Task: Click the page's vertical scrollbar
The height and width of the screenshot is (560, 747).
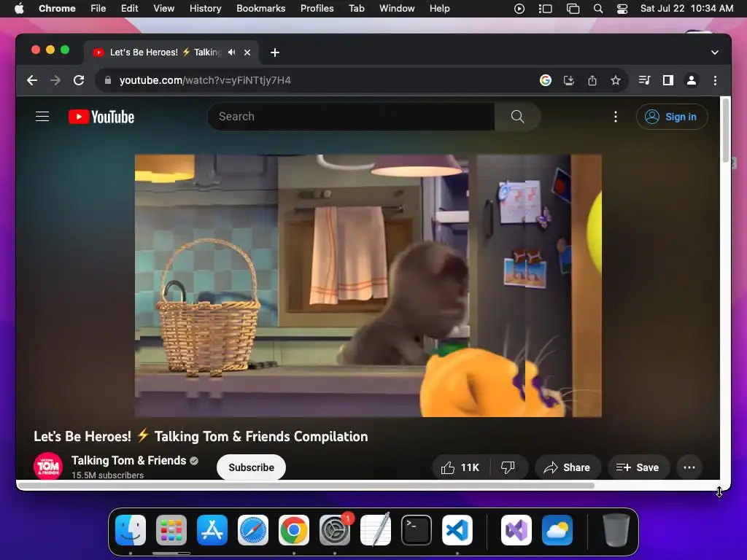Action: pyautogui.click(x=725, y=130)
